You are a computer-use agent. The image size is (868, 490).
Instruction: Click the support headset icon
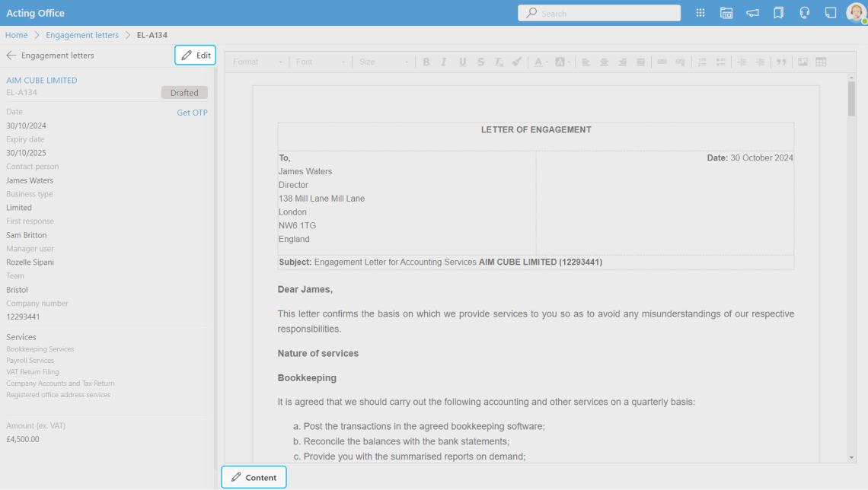point(804,13)
